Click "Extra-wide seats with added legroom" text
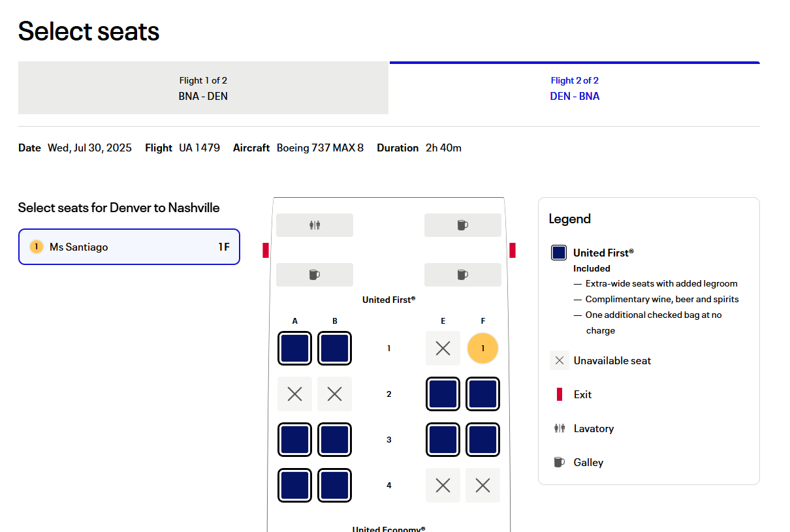 (661, 283)
